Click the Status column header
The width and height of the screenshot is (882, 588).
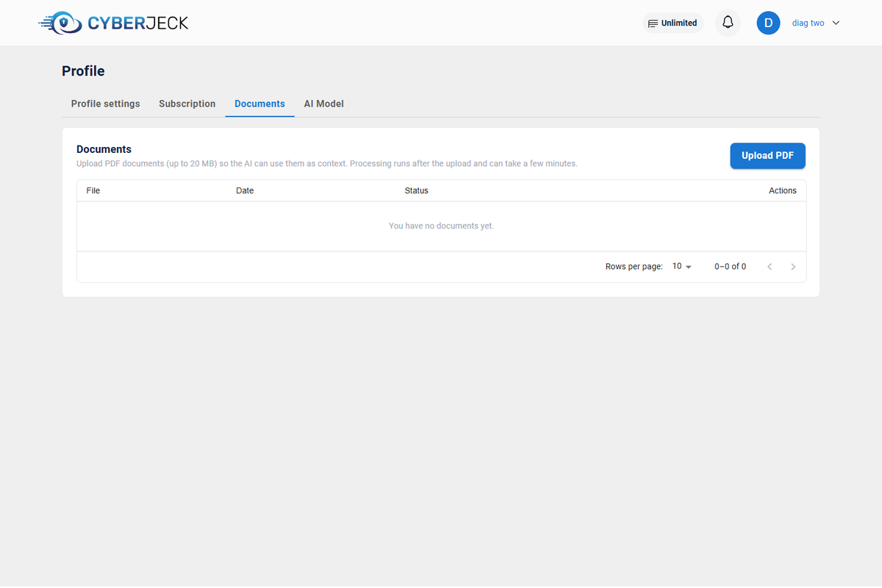click(416, 190)
